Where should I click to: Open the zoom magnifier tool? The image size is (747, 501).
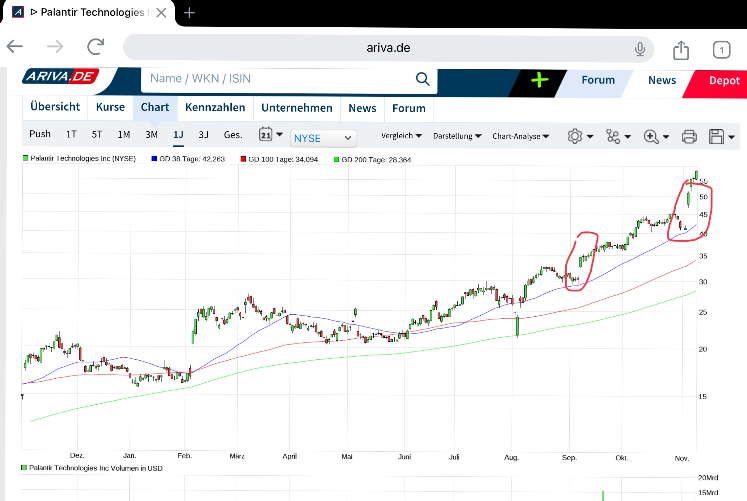tap(652, 135)
